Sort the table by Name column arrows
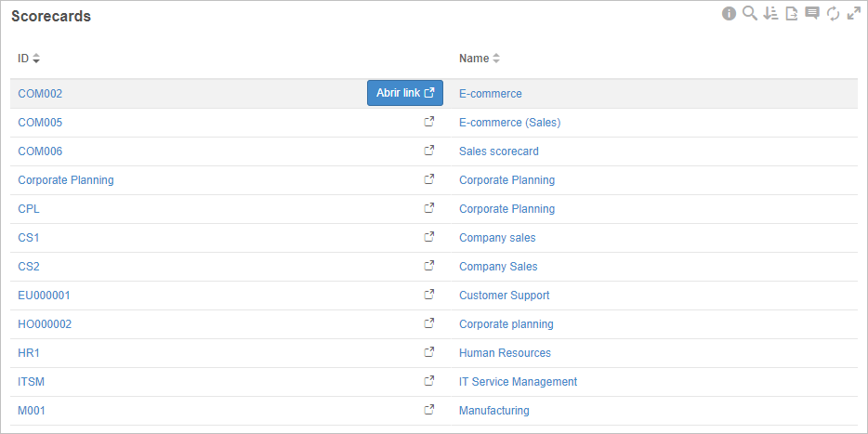The image size is (868, 434). pos(496,59)
